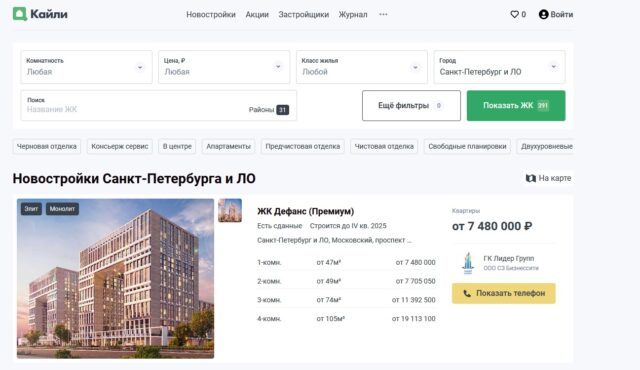Click the map icon near На карте
Image resolution: width=640 pixels, height=370 pixels.
coord(531,178)
